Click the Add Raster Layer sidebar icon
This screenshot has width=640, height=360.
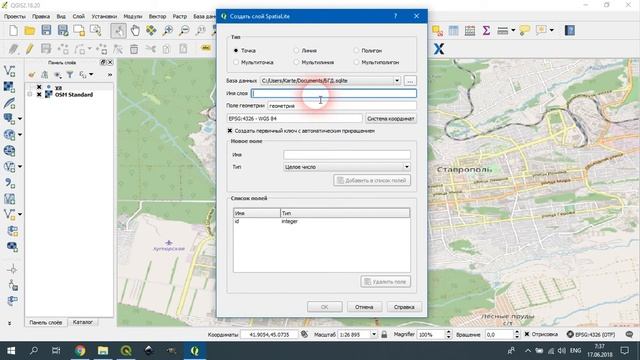[x=9, y=87]
